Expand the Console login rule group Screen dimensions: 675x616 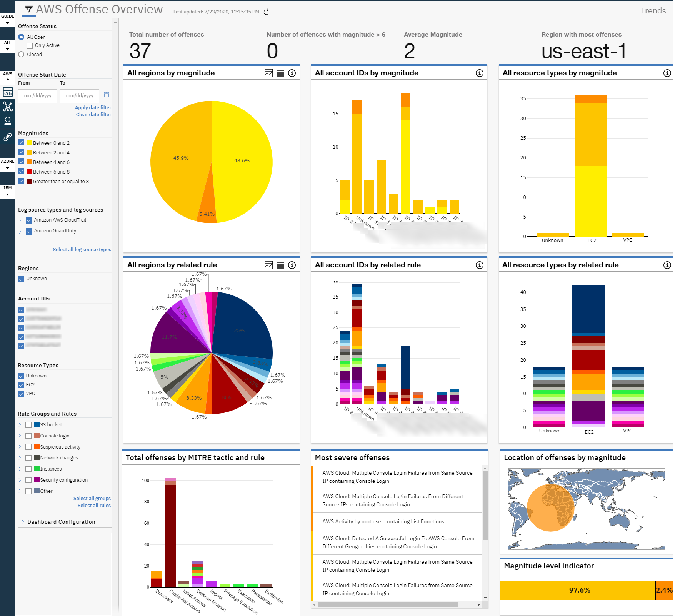coord(20,436)
